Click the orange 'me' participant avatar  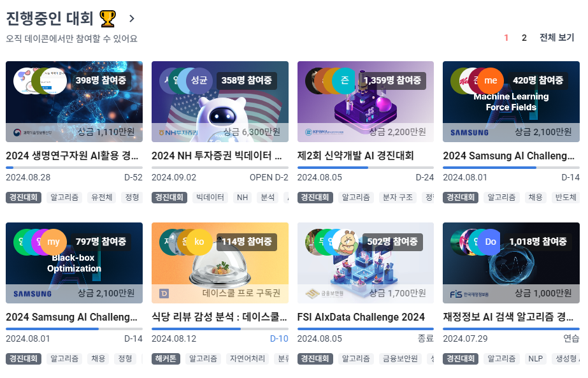(491, 81)
